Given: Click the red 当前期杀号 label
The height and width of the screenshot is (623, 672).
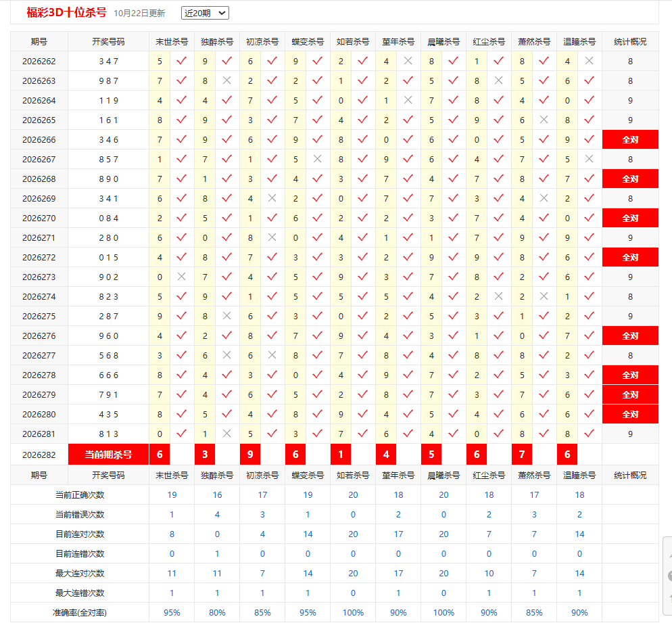Looking at the screenshot, I should pyautogui.click(x=108, y=455).
